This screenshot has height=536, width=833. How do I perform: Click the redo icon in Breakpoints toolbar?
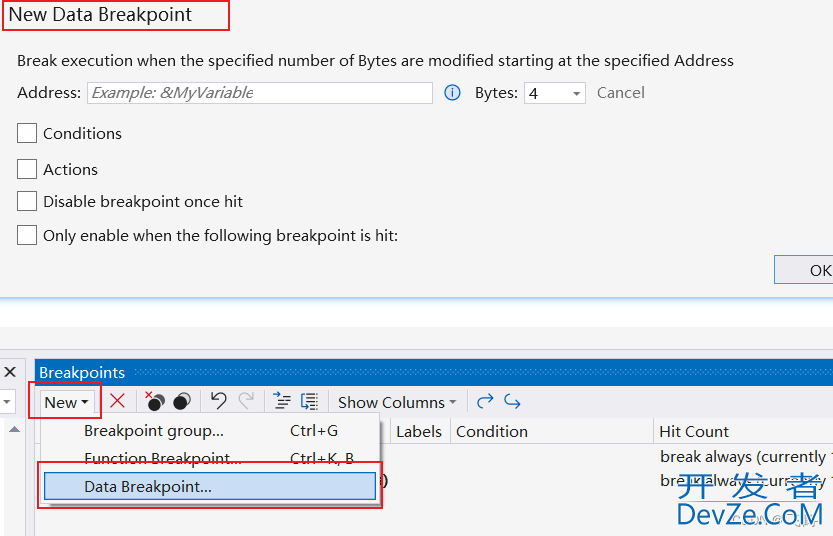click(246, 401)
